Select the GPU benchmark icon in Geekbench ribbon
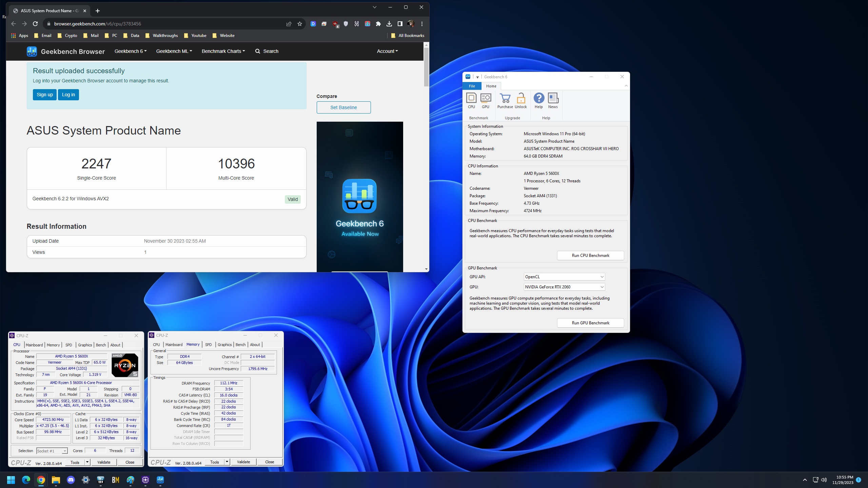 click(x=486, y=101)
